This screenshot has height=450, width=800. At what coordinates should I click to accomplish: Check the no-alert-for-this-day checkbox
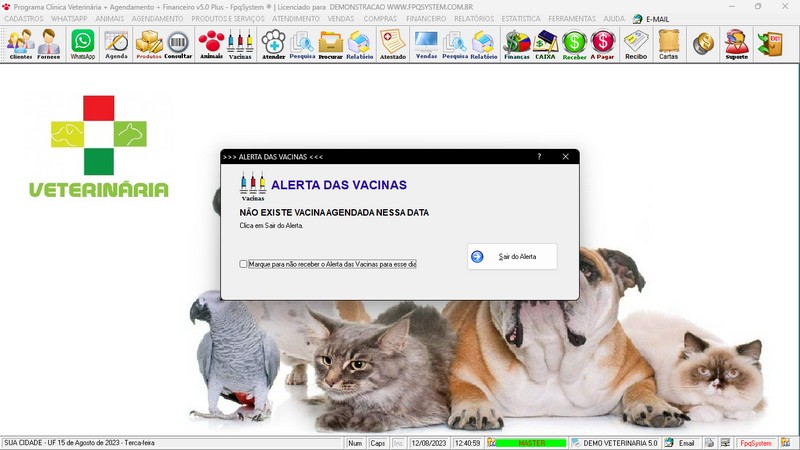click(x=243, y=264)
